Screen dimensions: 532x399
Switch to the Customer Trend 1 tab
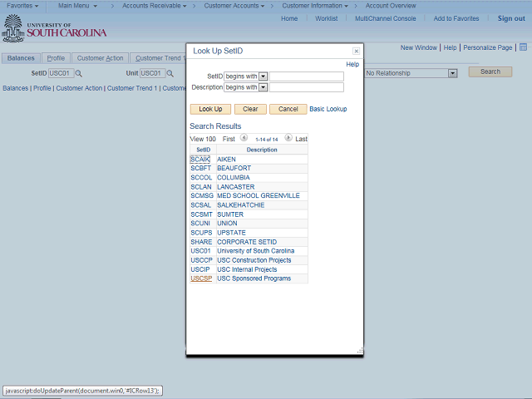pyautogui.click(x=158, y=58)
